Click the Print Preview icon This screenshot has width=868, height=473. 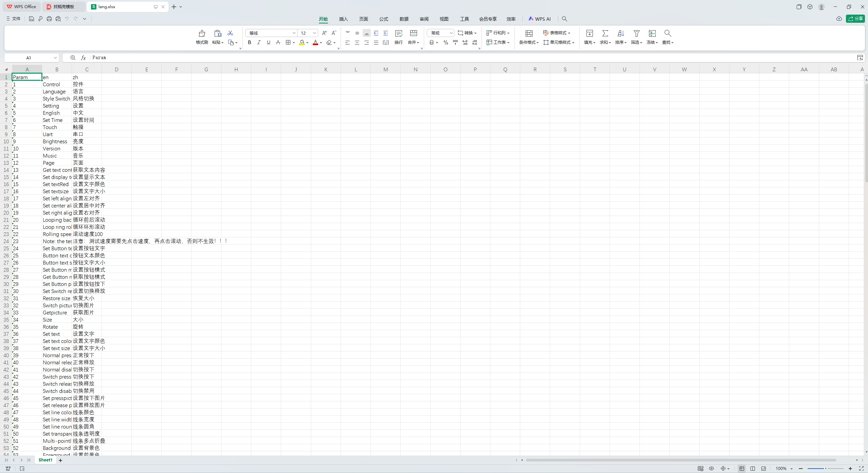(x=58, y=19)
